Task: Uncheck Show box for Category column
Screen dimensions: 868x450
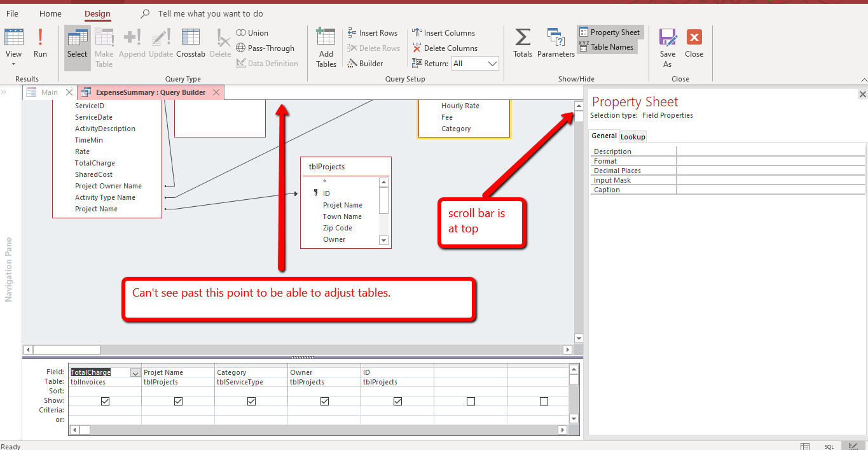Action: (x=252, y=401)
